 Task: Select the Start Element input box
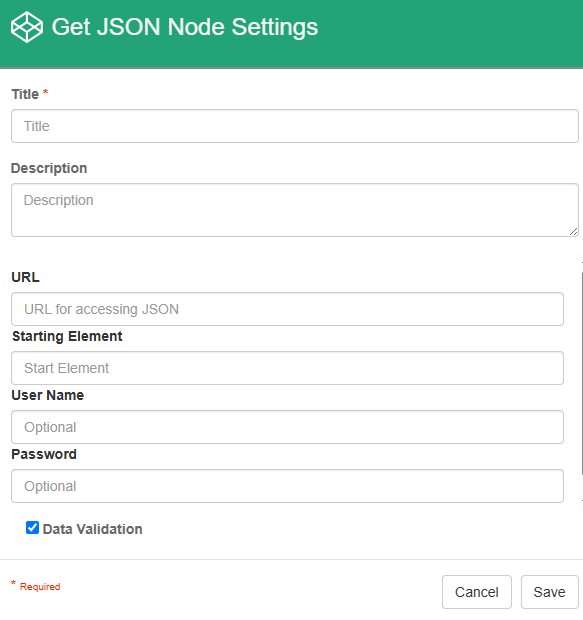point(287,368)
